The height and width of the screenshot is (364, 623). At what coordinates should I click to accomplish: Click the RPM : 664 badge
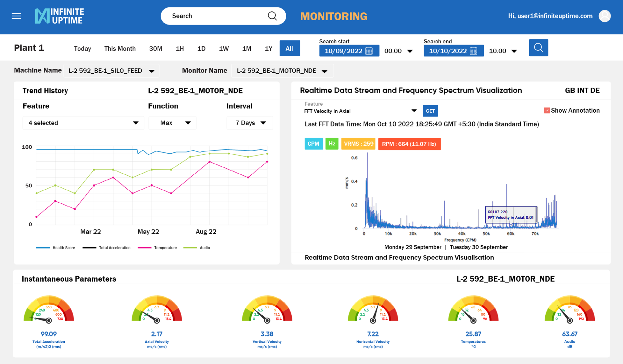(409, 144)
